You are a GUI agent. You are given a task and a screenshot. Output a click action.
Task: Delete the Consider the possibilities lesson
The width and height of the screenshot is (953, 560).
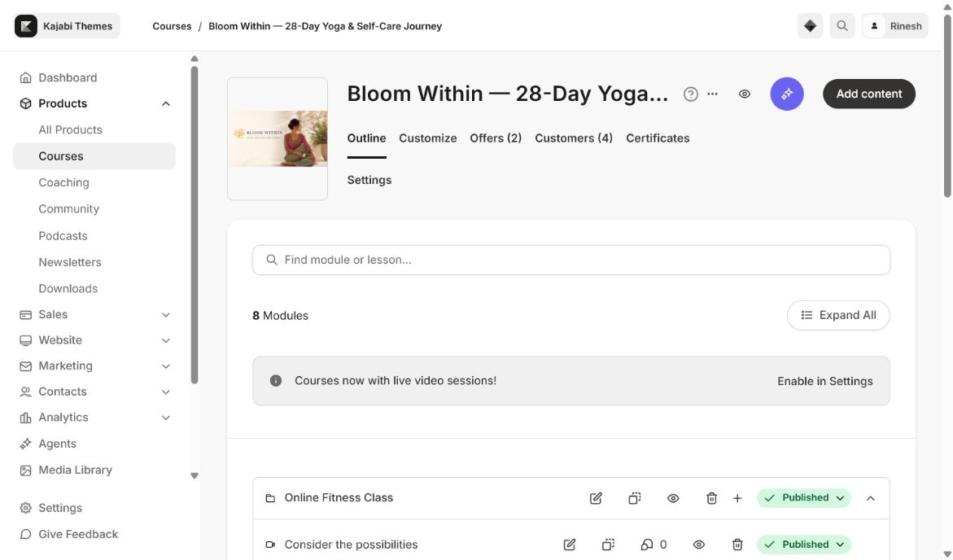click(737, 545)
